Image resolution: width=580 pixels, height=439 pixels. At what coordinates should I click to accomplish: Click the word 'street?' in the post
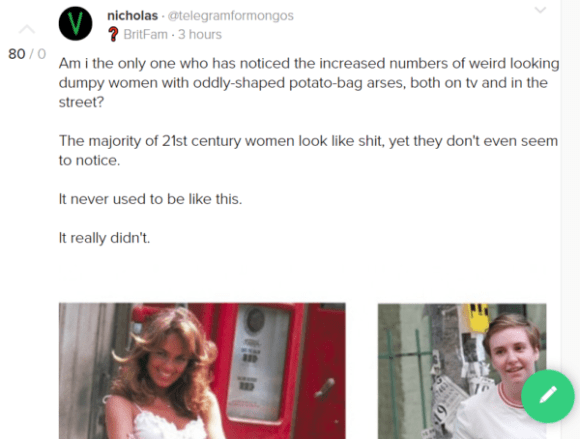click(81, 102)
